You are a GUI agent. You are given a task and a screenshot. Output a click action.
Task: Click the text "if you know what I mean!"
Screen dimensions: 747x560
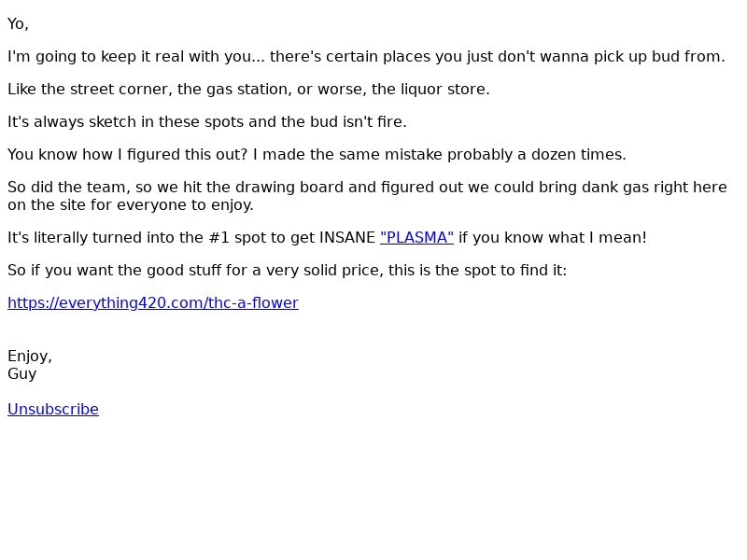(x=553, y=237)
